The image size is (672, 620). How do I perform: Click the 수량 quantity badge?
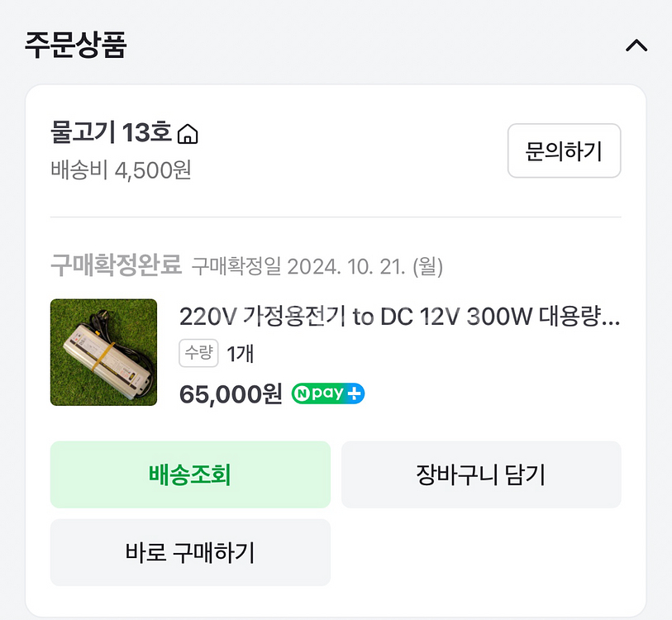198,354
